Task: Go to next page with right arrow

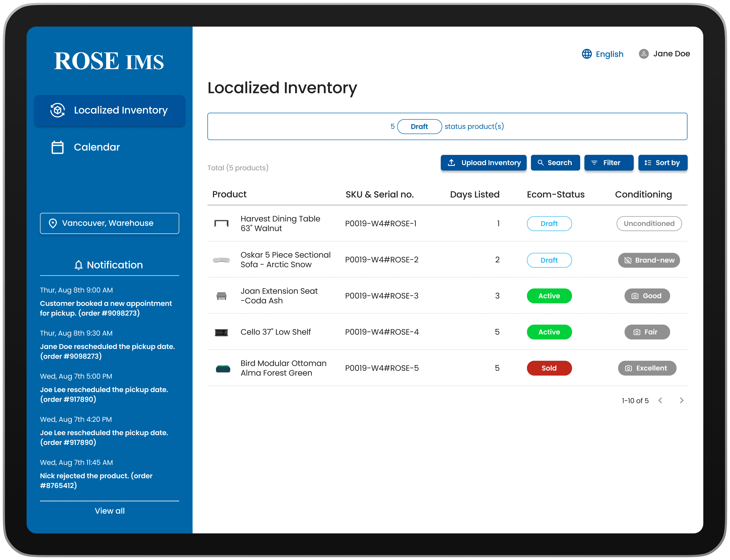Action: tap(682, 400)
